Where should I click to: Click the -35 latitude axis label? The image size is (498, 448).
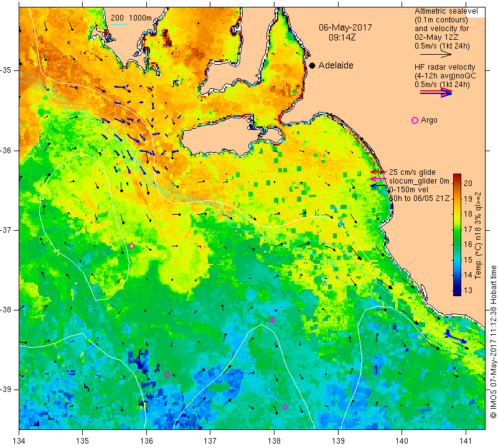click(6, 70)
